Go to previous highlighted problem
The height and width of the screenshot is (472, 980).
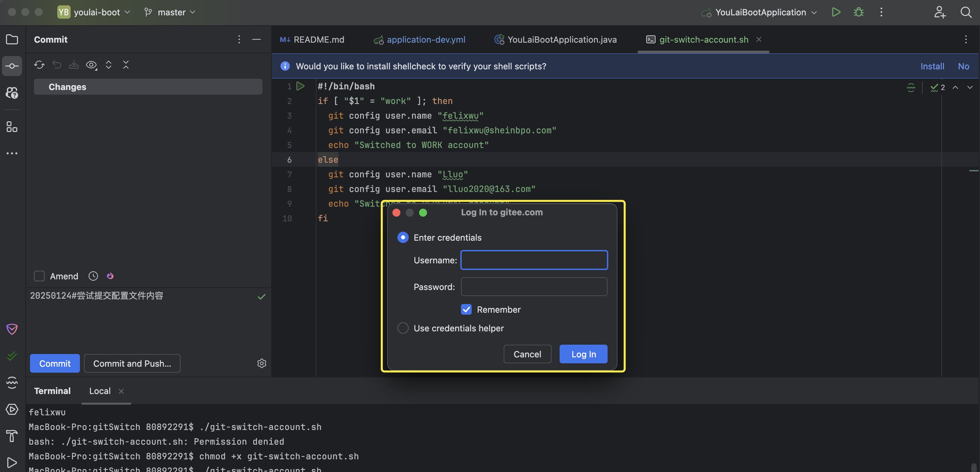[955, 87]
